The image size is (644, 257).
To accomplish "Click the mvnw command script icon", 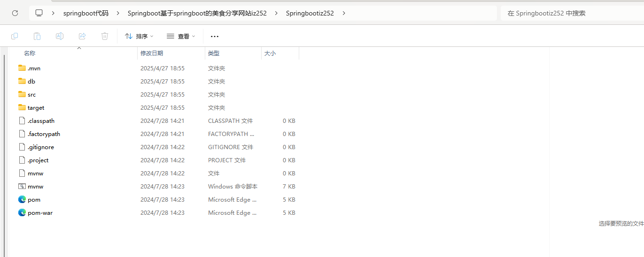I will pyautogui.click(x=22, y=186).
